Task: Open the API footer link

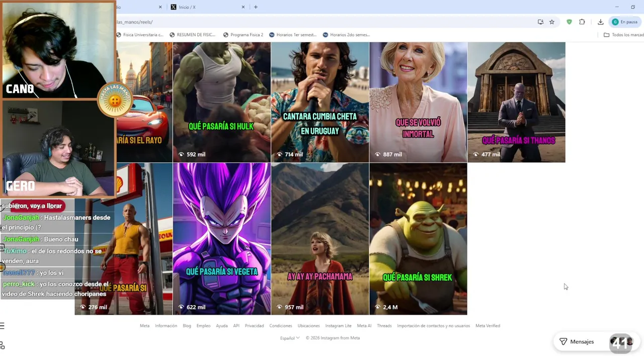Action: pos(236,326)
